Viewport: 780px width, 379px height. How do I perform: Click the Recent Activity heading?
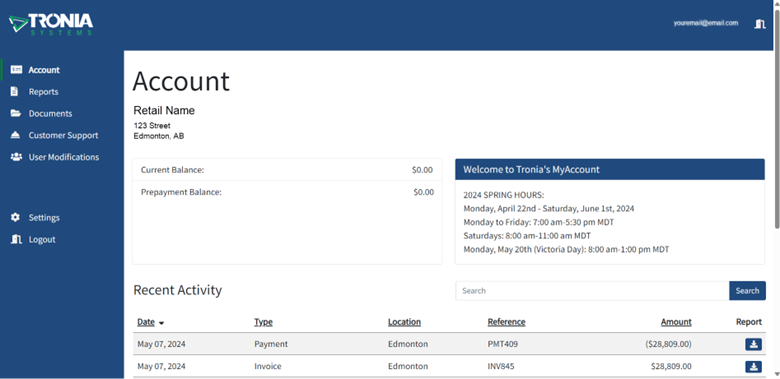coord(178,290)
